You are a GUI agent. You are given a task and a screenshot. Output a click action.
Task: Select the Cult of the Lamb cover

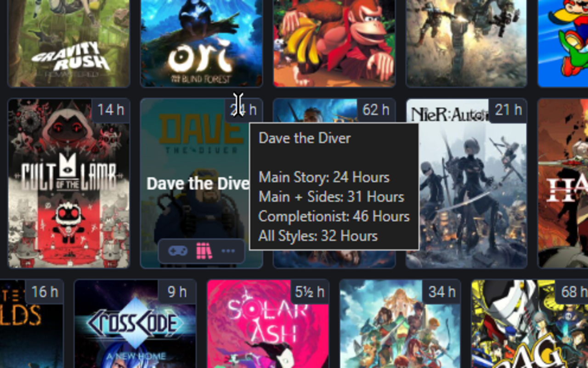click(x=69, y=183)
